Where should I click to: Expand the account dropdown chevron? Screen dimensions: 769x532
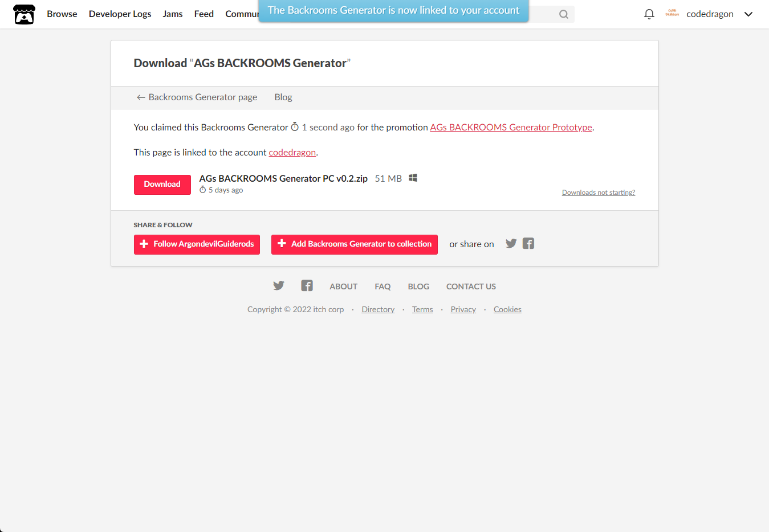(748, 14)
